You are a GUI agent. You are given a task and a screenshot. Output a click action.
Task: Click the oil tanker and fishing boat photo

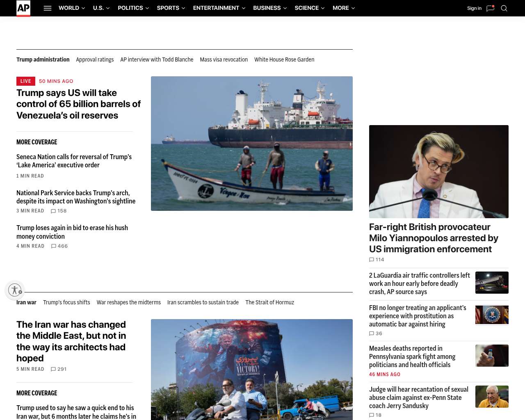tap(252, 144)
